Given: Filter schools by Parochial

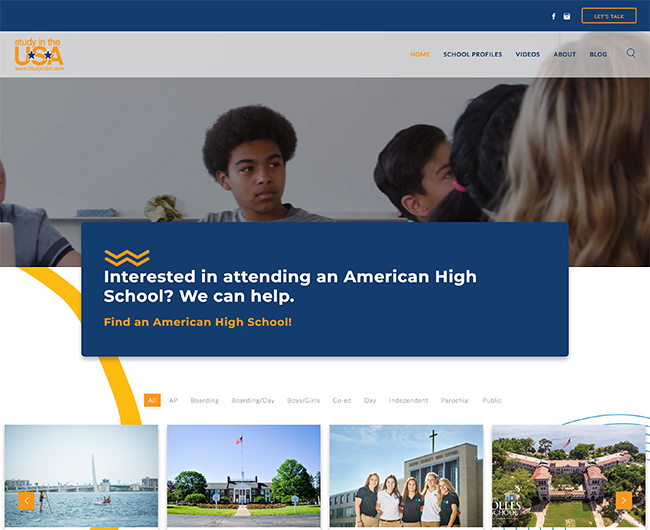Looking at the screenshot, I should [455, 400].
